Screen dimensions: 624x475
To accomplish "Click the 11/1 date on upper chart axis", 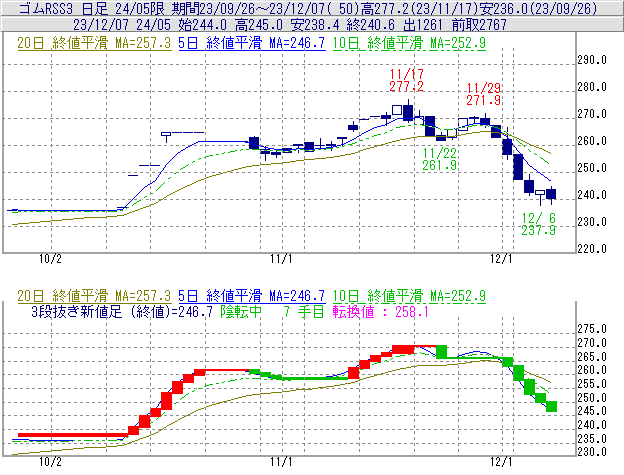I will coord(282,257).
